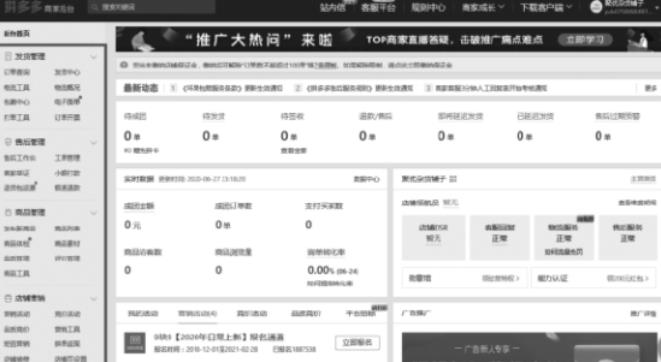Open 小额打款 in the sidebar

pos(67,173)
